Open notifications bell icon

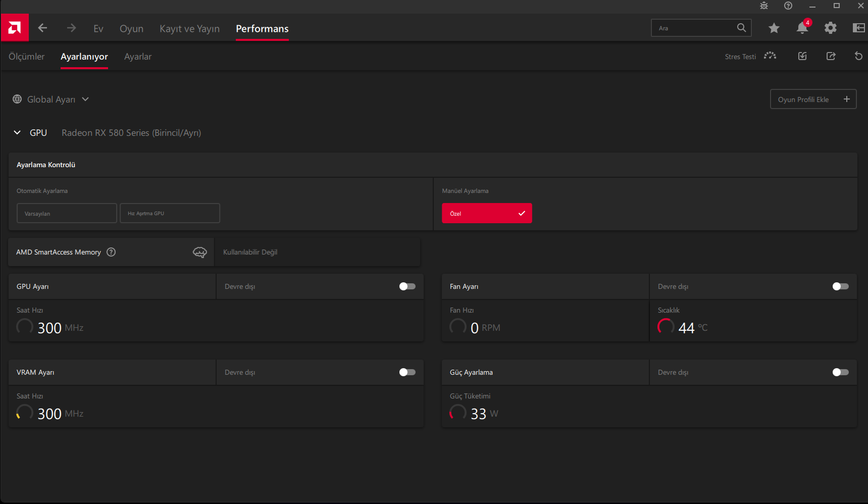(802, 27)
